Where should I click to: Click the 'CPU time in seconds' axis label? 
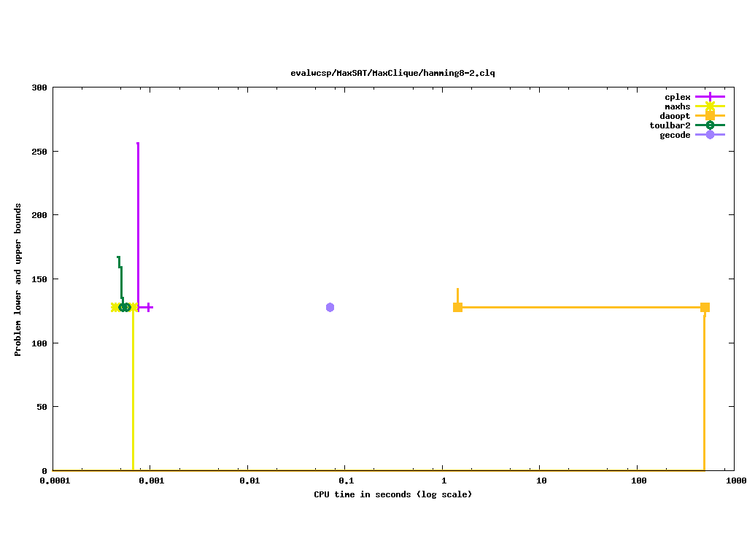click(392, 494)
